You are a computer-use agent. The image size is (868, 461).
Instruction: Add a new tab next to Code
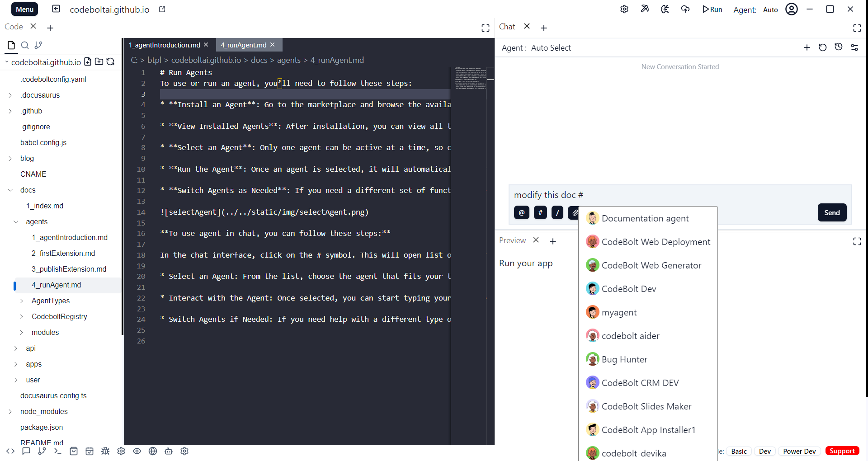pos(50,28)
